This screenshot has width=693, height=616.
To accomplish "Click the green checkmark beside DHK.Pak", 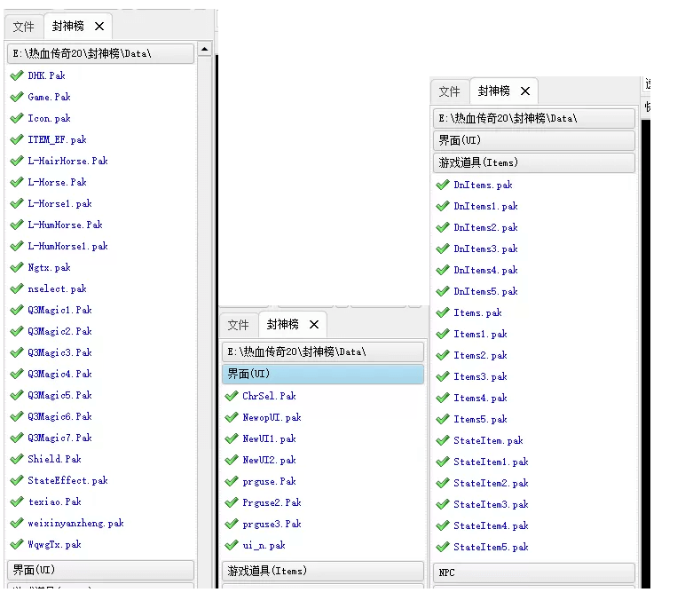I will 17,75.
